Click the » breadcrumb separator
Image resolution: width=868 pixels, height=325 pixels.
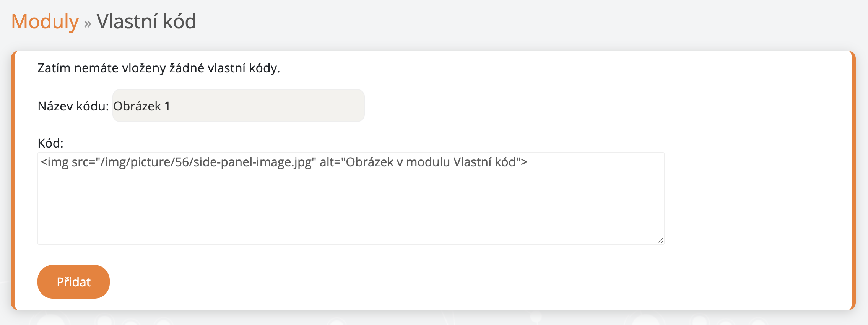[88, 24]
